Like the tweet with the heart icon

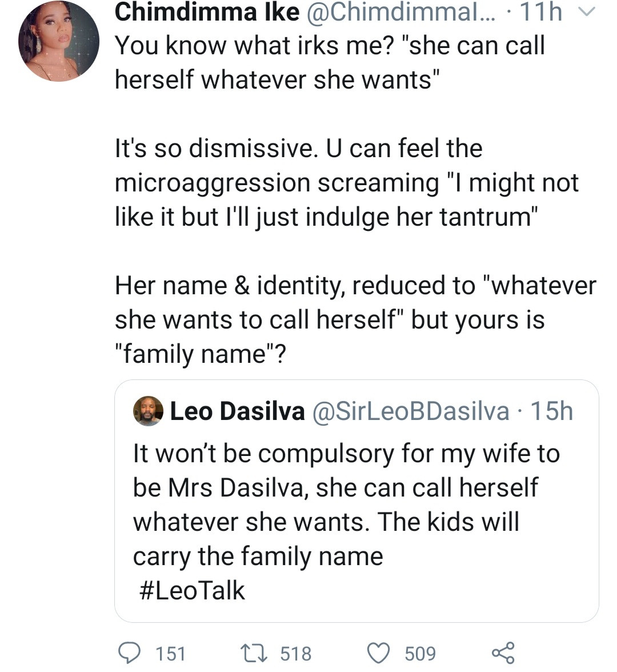[378, 653]
